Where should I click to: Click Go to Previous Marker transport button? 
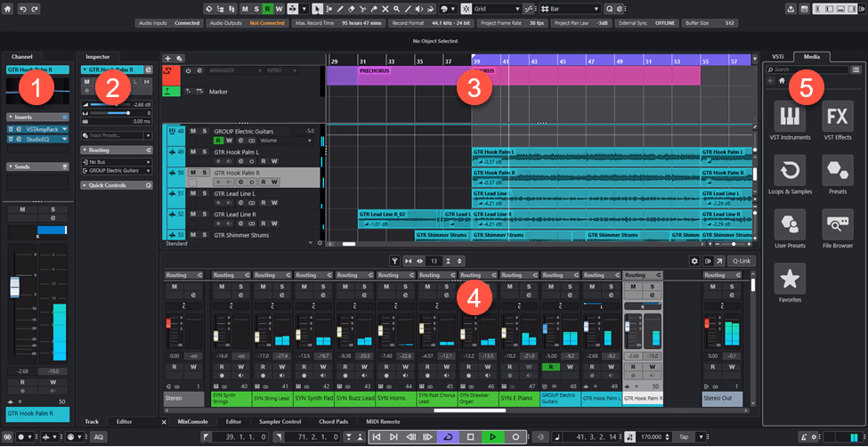coord(377,437)
